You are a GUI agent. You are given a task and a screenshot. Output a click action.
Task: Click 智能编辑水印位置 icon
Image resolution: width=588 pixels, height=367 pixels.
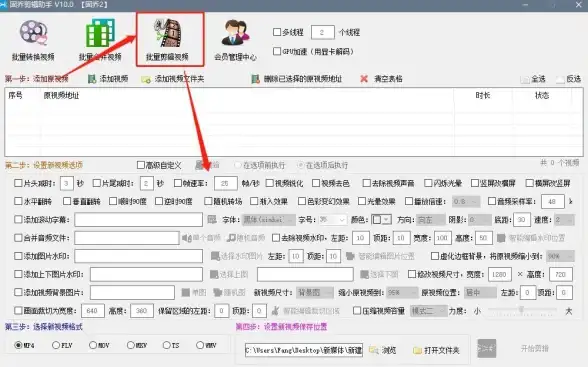click(501, 238)
